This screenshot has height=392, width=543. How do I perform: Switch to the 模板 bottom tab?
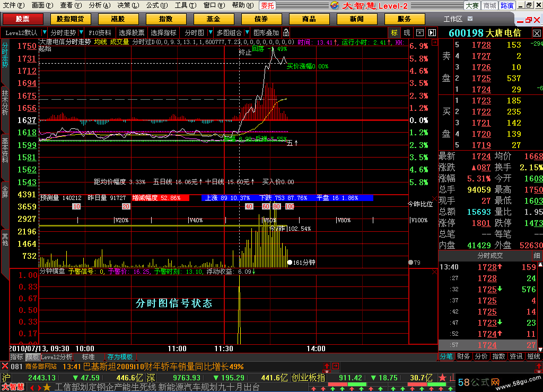32,356
